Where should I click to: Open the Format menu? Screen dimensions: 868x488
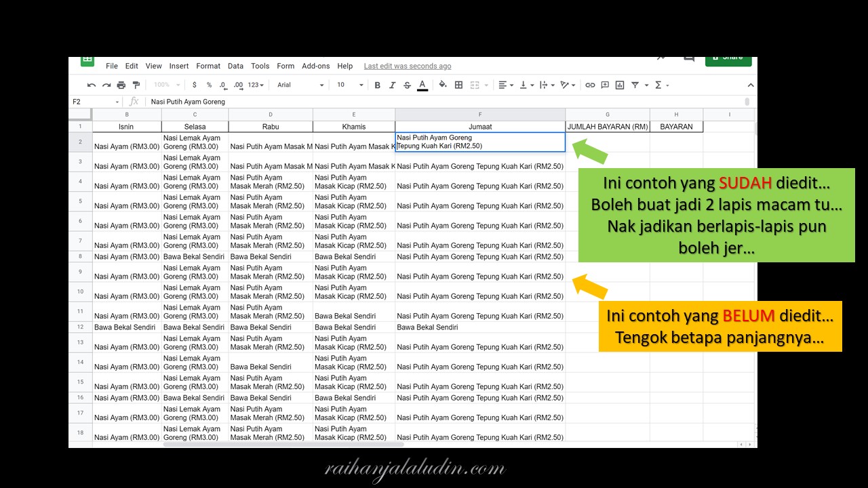pos(208,66)
